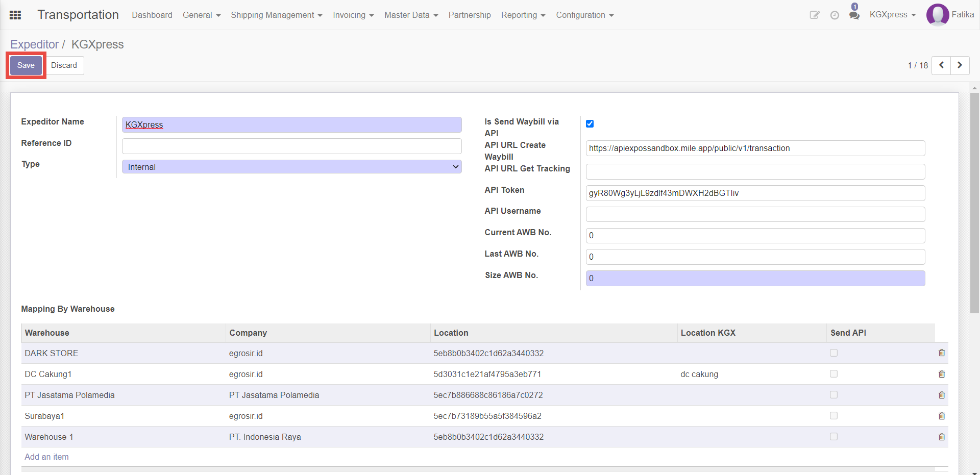Open the Type dropdown showing Internal
The image size is (980, 475).
[291, 167]
